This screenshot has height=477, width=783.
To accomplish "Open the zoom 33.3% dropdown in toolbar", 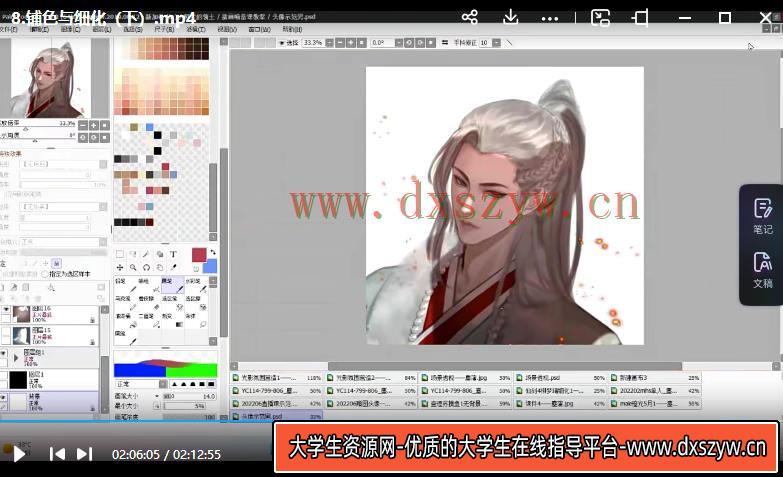I will pyautogui.click(x=330, y=43).
